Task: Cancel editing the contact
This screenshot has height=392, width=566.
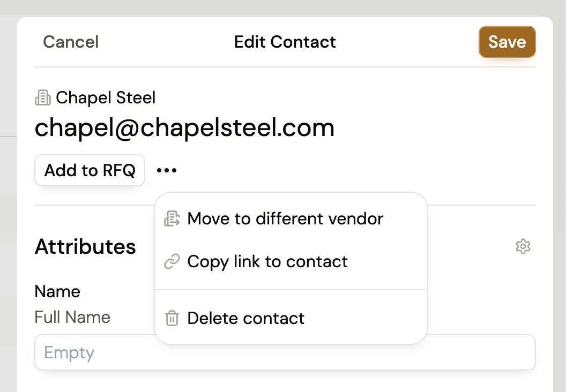Action: tap(71, 42)
